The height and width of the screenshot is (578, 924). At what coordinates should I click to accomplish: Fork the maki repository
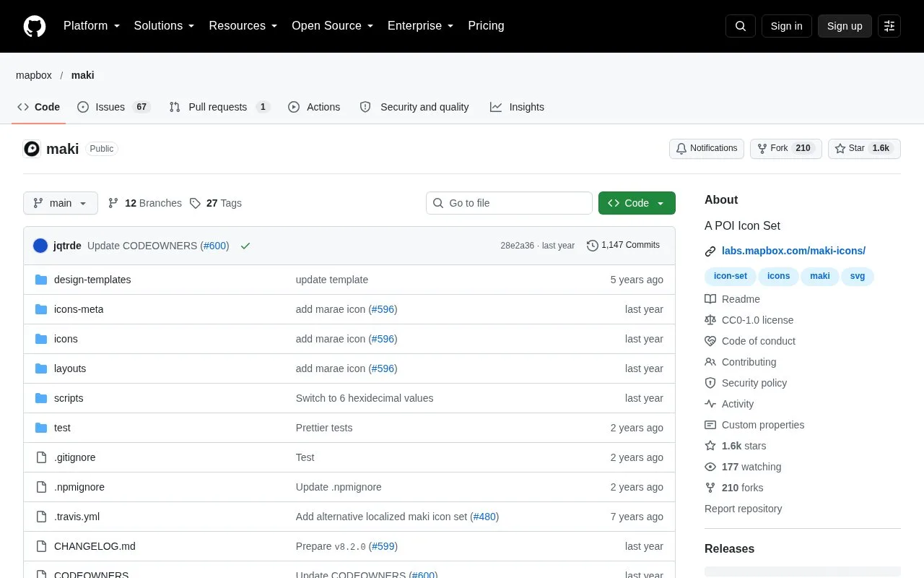point(786,149)
